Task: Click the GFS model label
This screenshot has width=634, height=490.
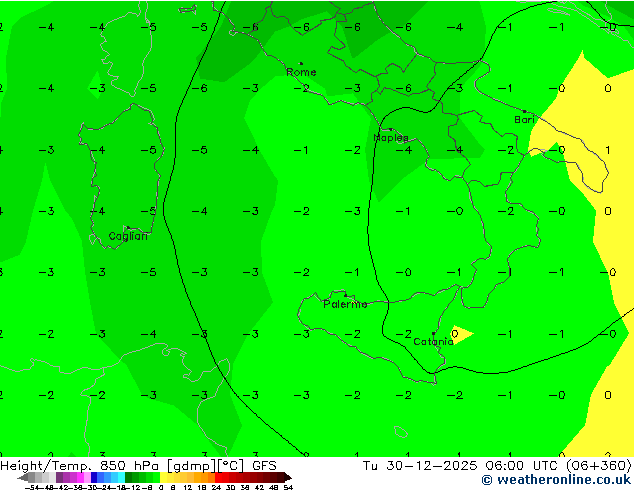Action: tap(264, 466)
